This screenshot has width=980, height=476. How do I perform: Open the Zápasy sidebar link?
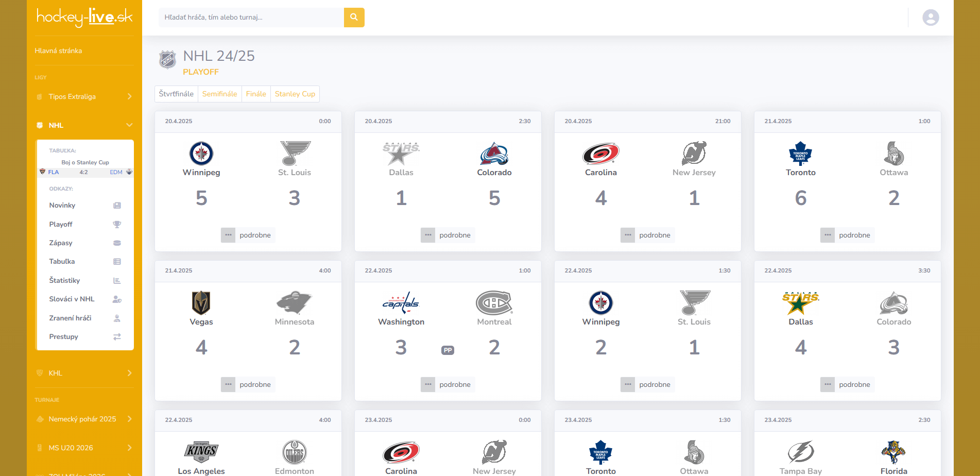[61, 243]
